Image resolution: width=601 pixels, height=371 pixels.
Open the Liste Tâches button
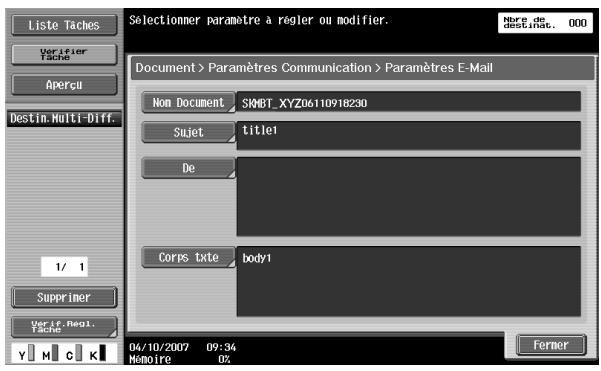tap(64, 25)
